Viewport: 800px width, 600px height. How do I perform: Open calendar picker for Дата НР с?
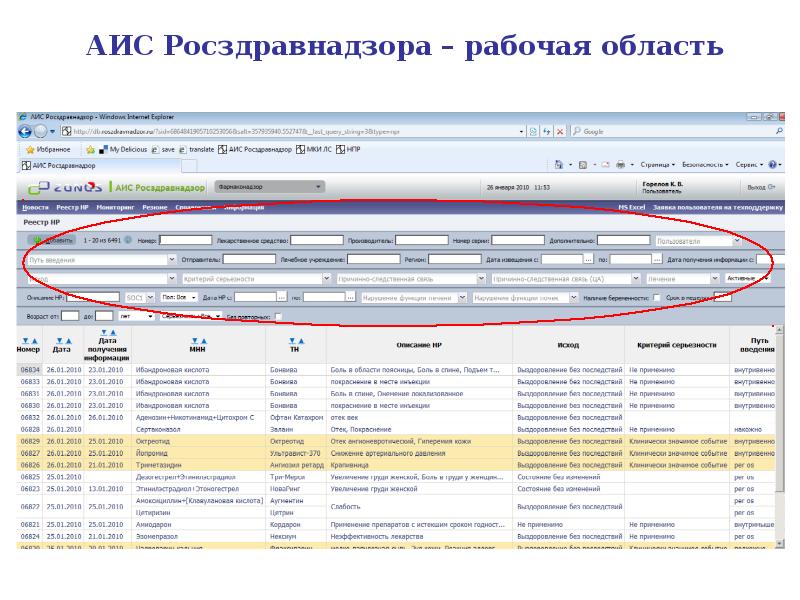(282, 297)
